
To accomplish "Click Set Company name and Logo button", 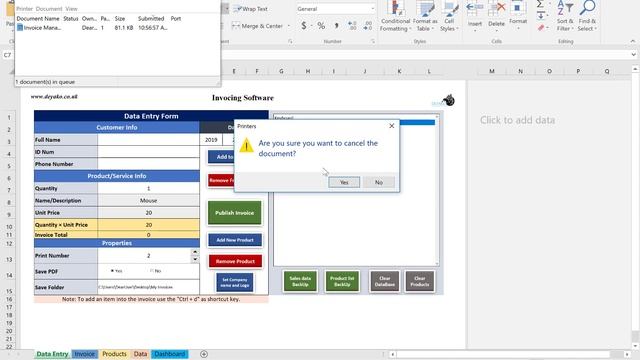I will (x=235, y=282).
